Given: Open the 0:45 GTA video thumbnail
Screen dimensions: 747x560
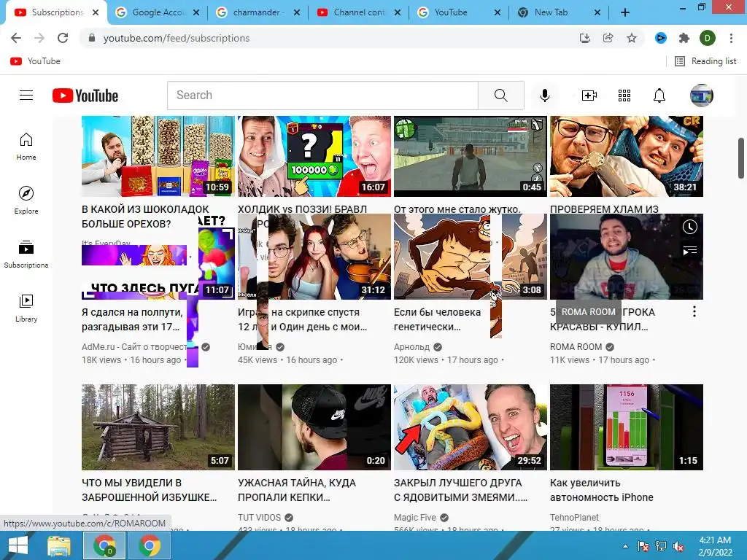Looking at the screenshot, I should (x=471, y=156).
